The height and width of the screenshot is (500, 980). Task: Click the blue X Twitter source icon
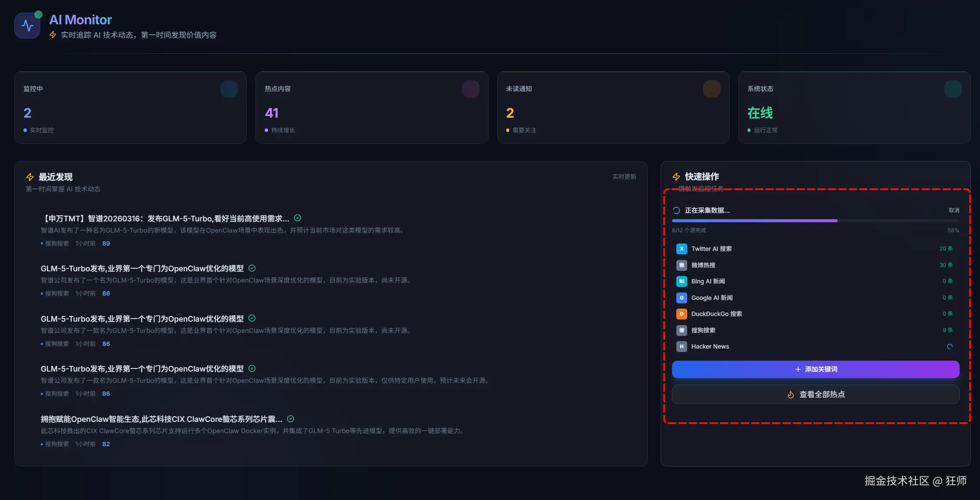click(x=681, y=249)
